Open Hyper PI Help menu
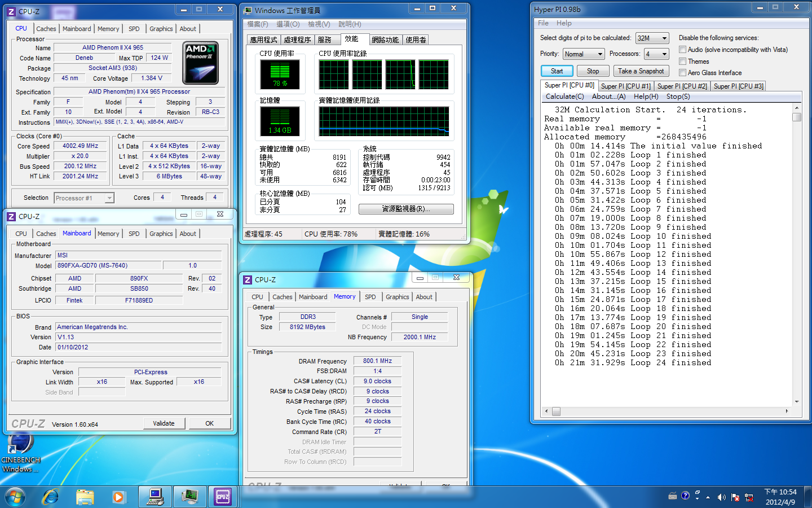Screen dimensions: 812x508 click(x=564, y=23)
